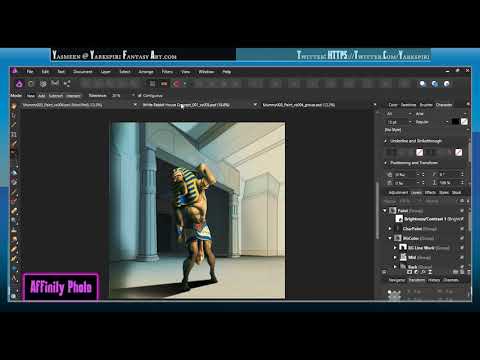Open the Edit menu
Viewport: 480px width, 360px height.
(45, 72)
